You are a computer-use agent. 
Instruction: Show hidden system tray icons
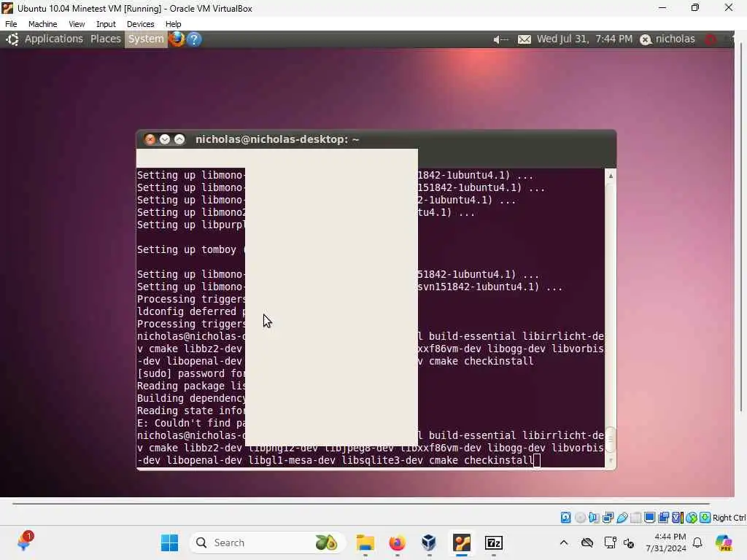[564, 542]
